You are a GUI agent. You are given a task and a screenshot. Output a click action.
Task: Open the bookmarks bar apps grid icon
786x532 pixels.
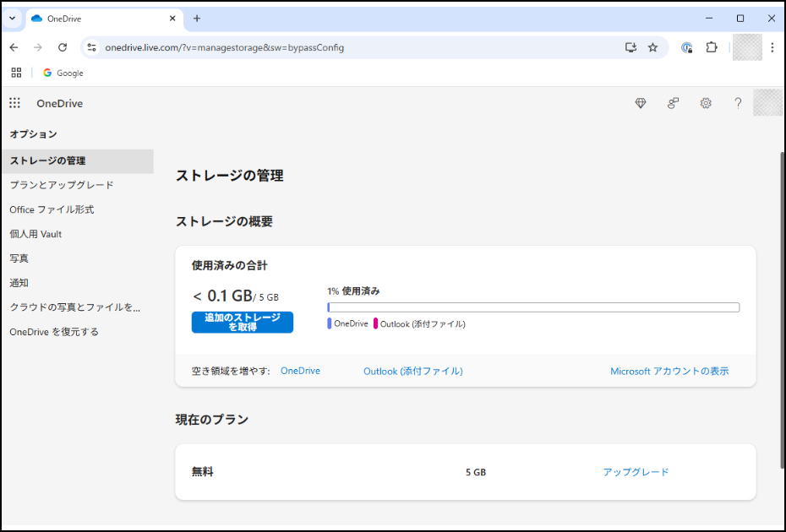(17, 73)
